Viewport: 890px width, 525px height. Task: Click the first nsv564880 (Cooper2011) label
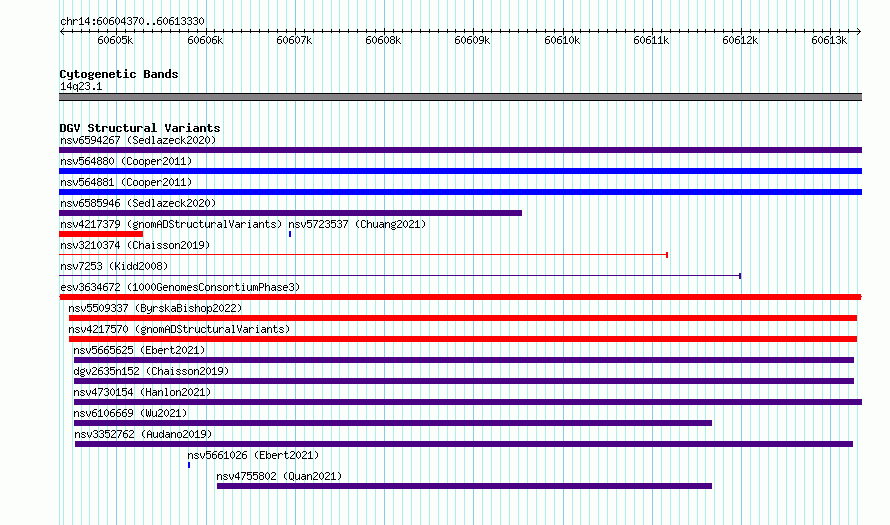click(126, 161)
